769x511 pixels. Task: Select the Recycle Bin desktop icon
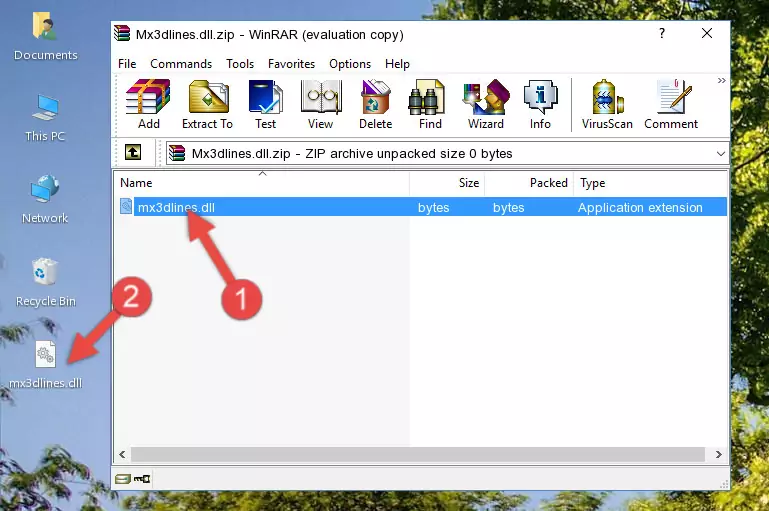point(46,283)
